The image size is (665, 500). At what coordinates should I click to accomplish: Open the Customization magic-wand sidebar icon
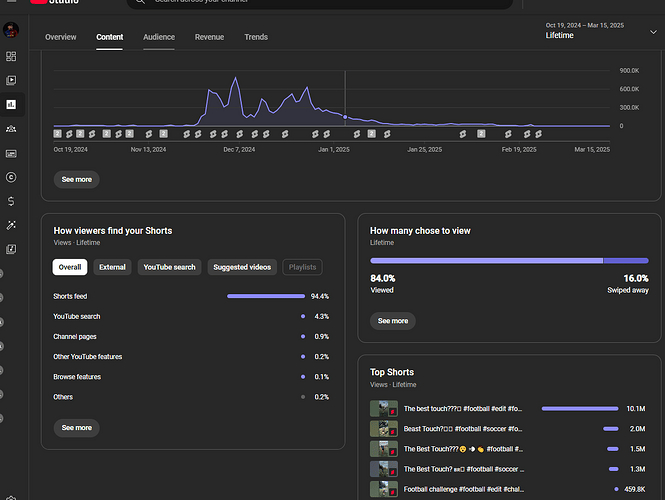click(11, 225)
